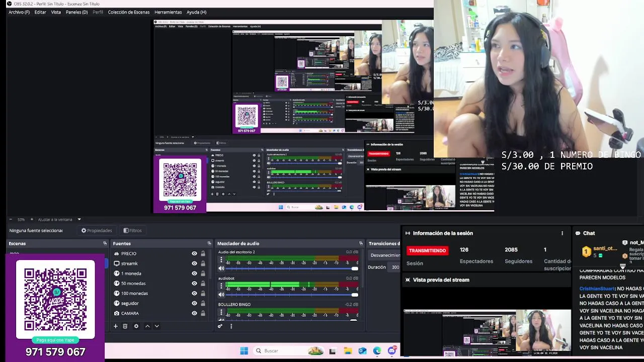Click the stream preview thumbnail
Screen dimensions: 644x362
(x=487, y=333)
